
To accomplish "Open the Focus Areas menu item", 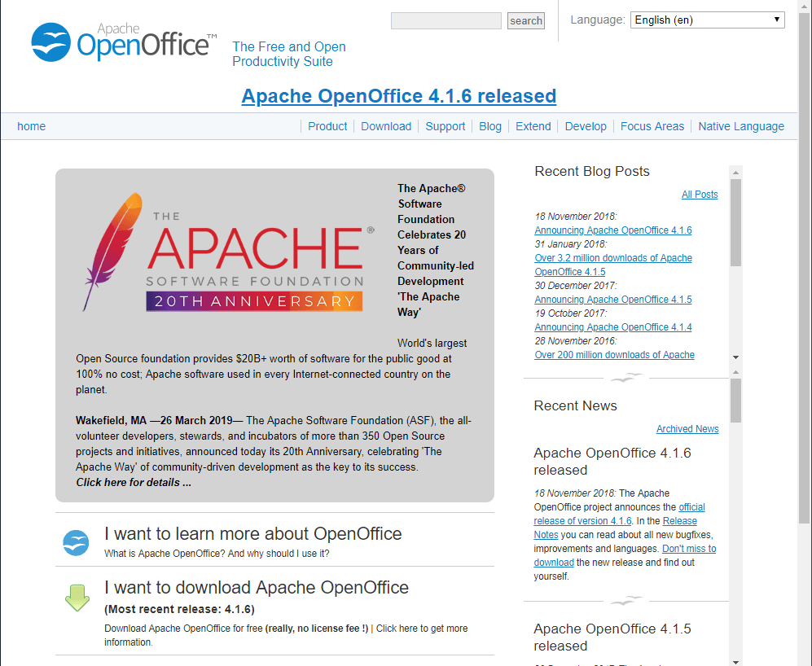I will coord(652,126).
